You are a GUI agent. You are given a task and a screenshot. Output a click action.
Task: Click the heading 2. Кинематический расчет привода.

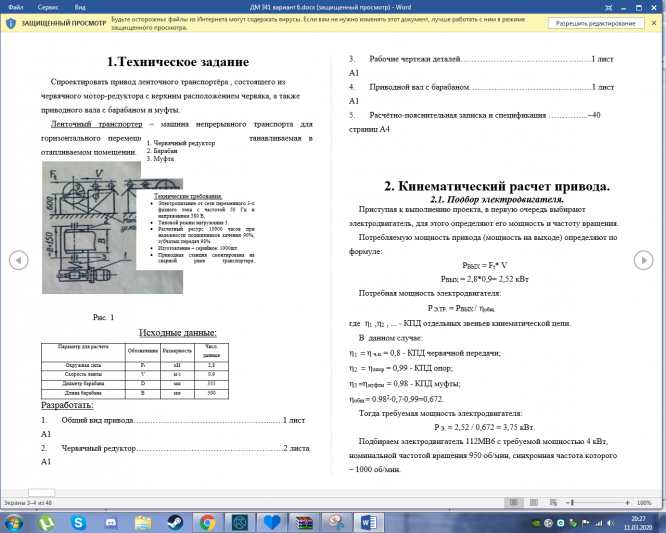click(497, 186)
